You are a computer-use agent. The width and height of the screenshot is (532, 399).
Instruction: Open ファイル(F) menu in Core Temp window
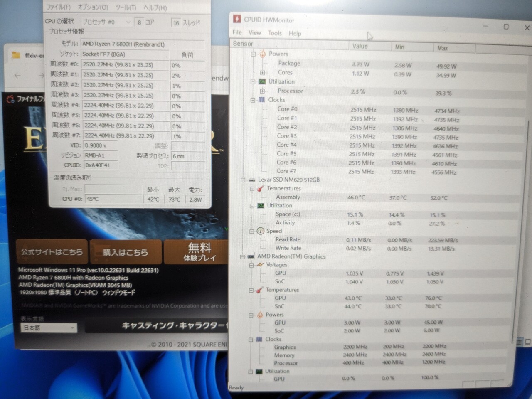click(58, 7)
